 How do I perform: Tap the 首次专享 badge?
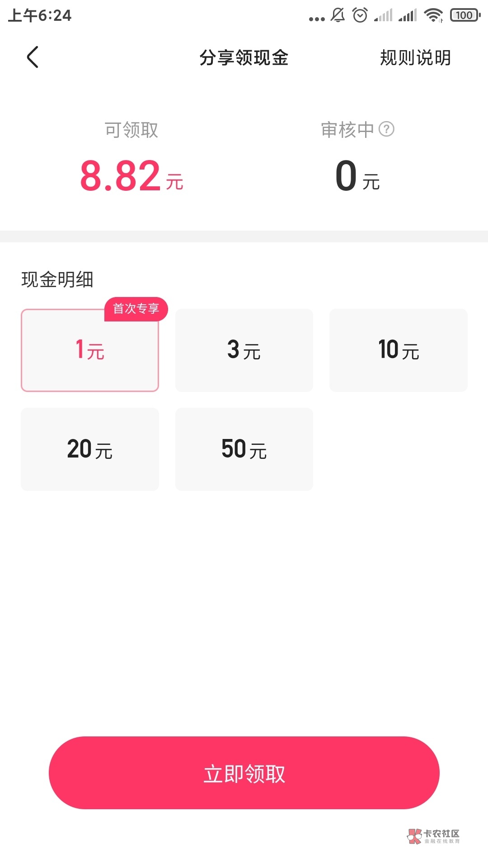[x=136, y=309]
